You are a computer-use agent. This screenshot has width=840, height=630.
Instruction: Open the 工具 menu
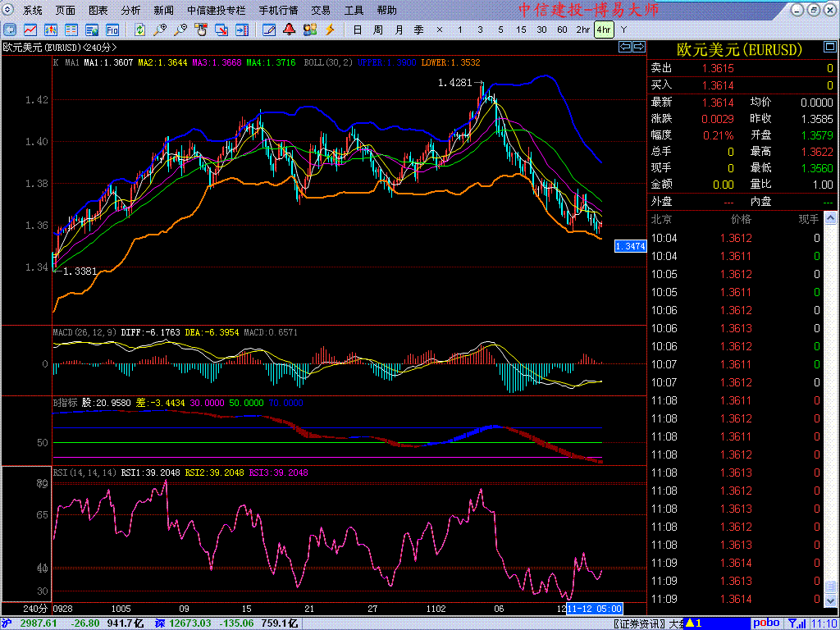coord(354,10)
